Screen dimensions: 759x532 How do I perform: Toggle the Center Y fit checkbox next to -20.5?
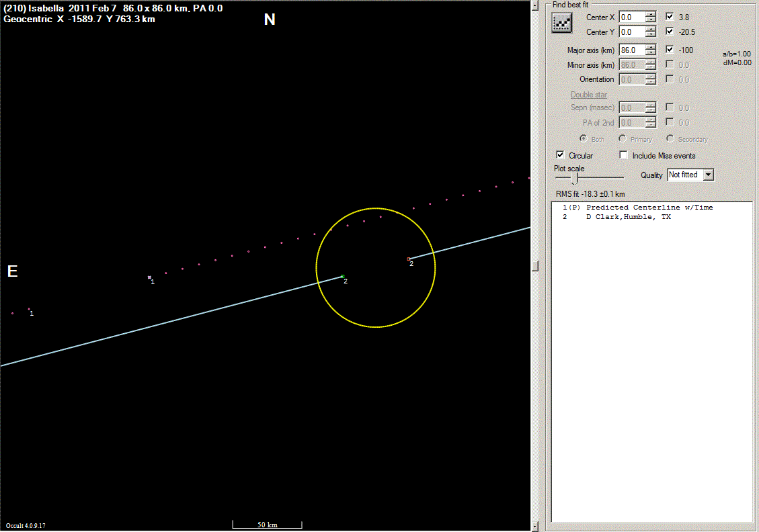pyautogui.click(x=670, y=32)
